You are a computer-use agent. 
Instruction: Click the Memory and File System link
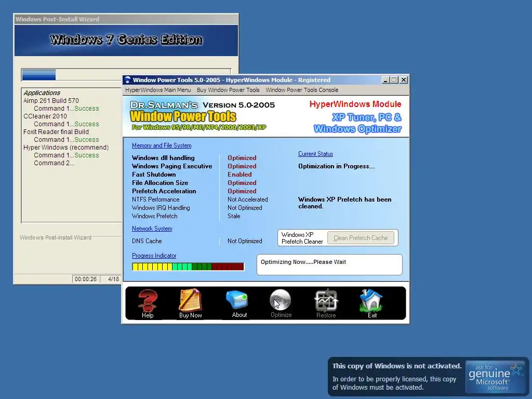[162, 145]
